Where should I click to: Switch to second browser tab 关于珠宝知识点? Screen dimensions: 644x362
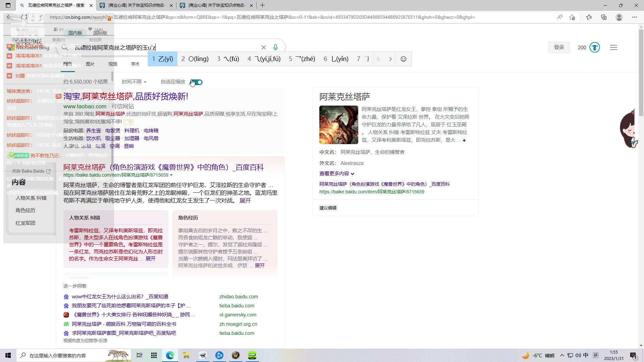[x=136, y=5]
